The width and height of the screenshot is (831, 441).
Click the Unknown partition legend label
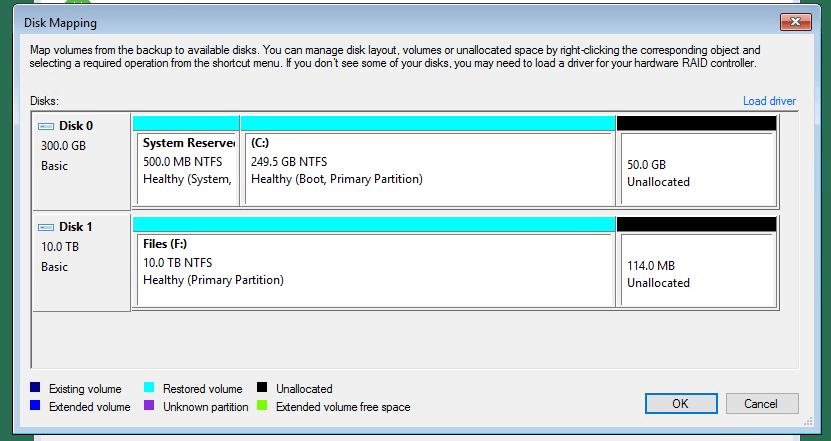(x=206, y=407)
